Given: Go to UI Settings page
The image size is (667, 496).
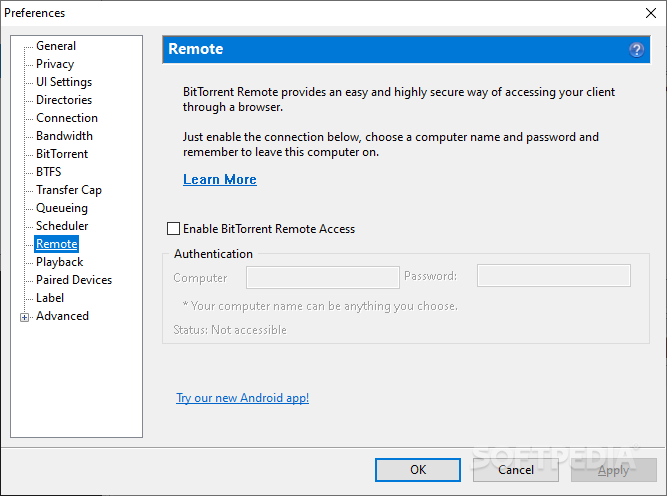Looking at the screenshot, I should 64,82.
